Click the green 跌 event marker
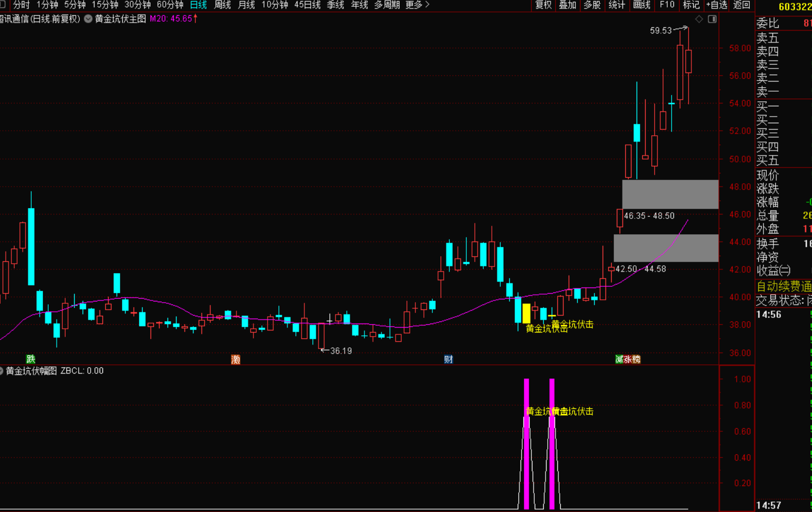This screenshot has height=512, width=812. (31, 359)
